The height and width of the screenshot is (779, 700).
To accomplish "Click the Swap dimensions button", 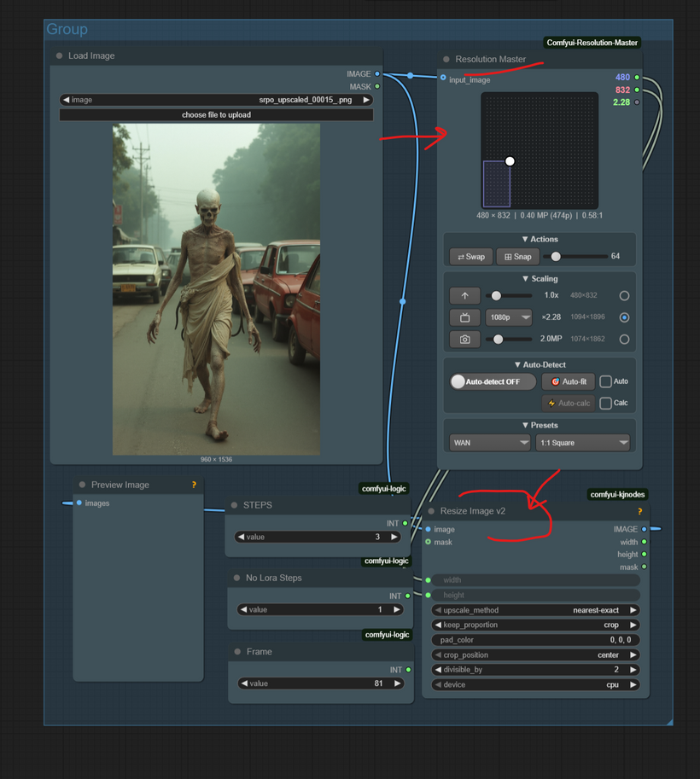I will click(x=470, y=256).
